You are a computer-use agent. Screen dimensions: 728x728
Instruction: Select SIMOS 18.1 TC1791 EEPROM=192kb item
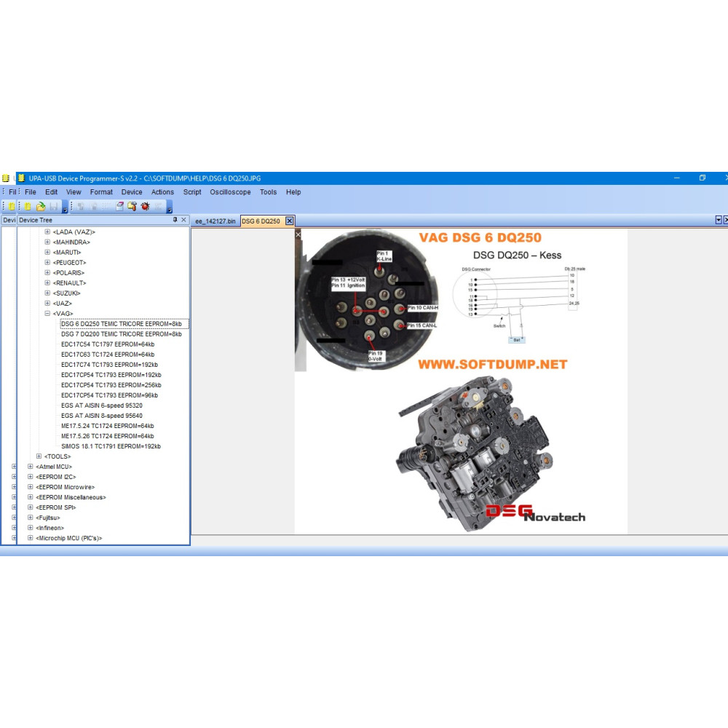(111, 446)
